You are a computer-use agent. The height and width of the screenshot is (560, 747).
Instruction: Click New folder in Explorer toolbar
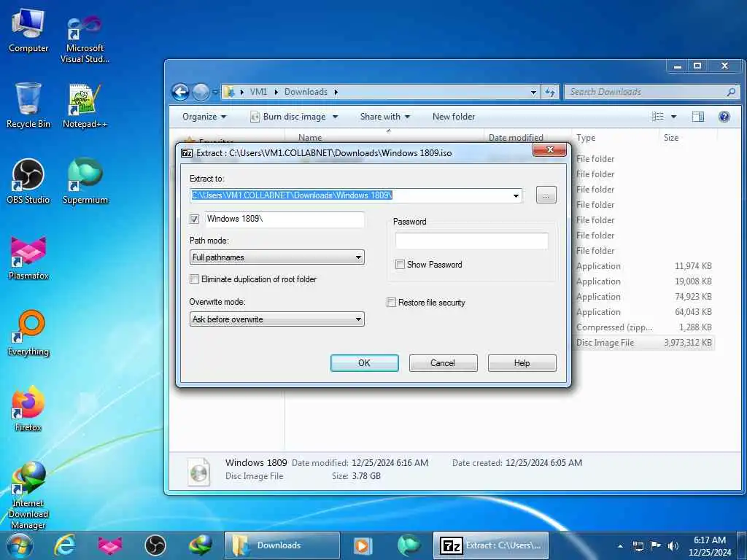454,117
